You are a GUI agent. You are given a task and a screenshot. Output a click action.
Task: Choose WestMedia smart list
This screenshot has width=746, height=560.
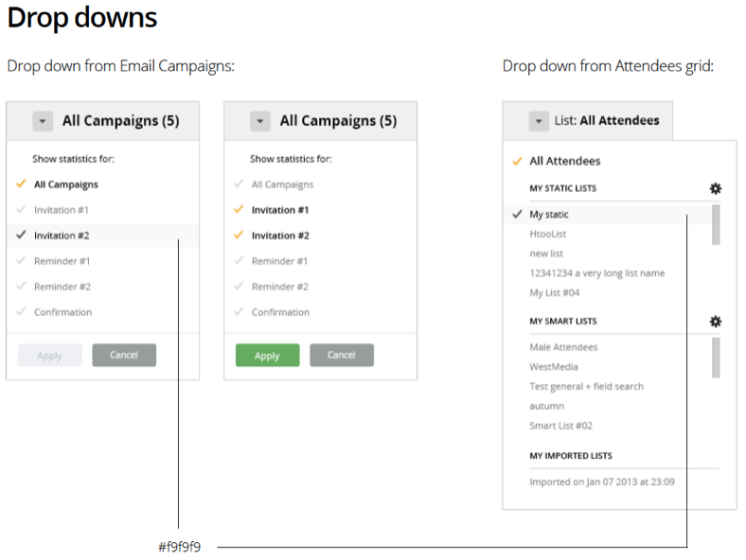[x=554, y=367]
